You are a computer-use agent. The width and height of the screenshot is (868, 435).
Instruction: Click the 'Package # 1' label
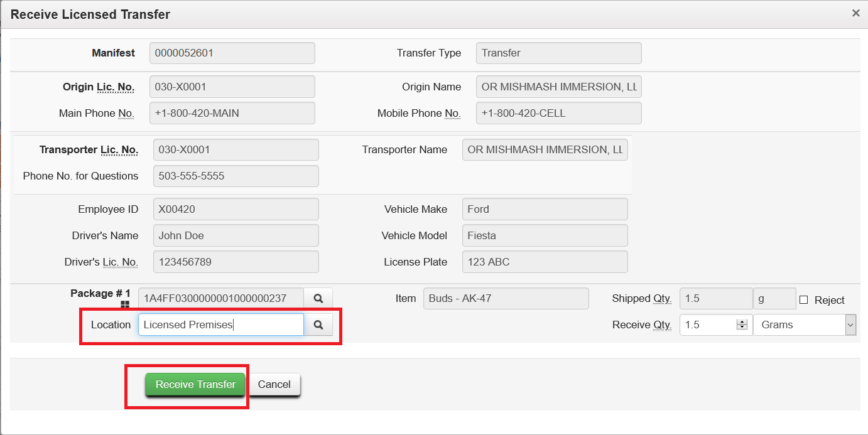(100, 293)
